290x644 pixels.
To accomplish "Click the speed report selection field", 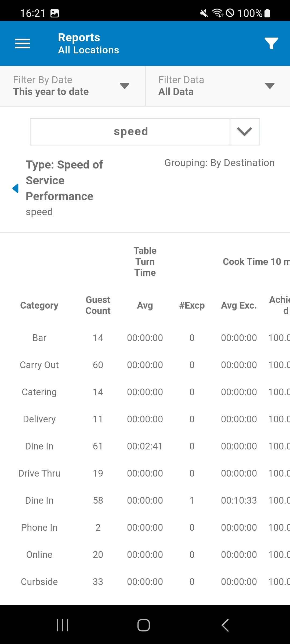I will [x=130, y=132].
